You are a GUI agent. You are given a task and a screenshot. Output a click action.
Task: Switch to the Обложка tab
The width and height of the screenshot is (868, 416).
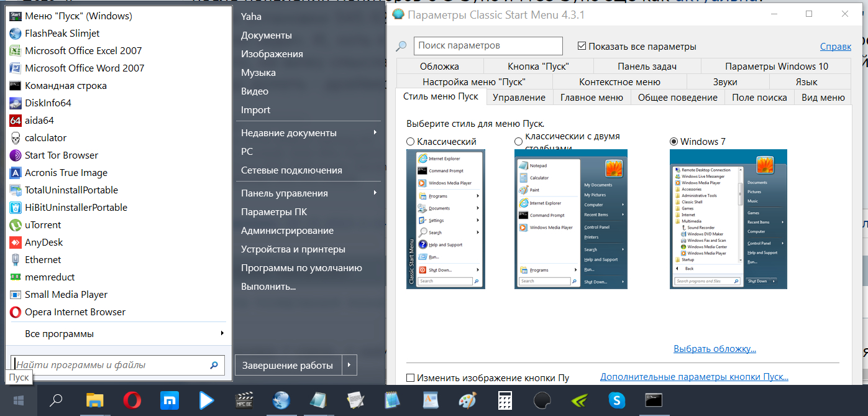[439, 67]
